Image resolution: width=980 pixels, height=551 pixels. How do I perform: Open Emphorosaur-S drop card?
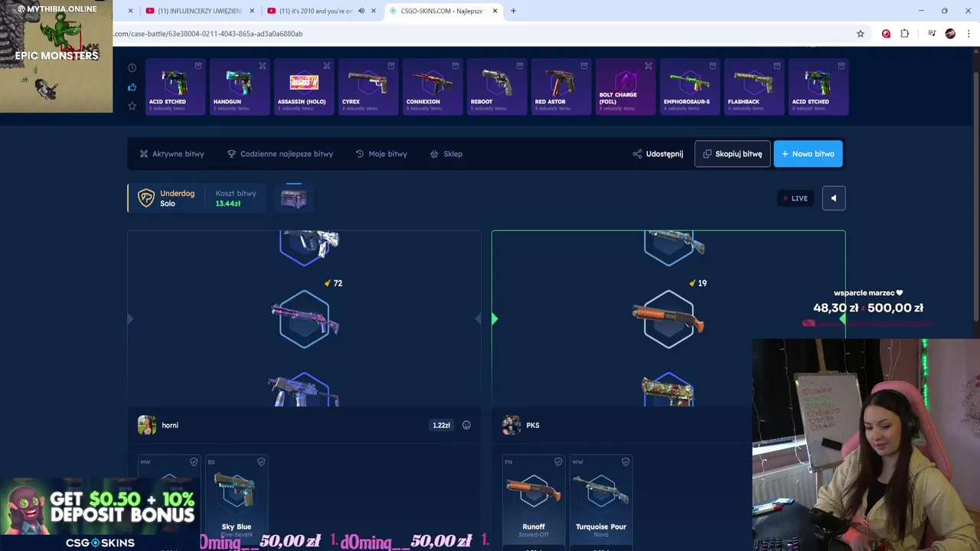[x=690, y=86]
